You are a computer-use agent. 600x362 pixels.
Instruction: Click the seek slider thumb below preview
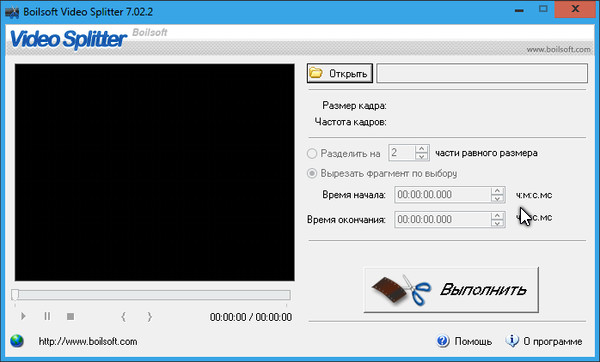pos(15,295)
